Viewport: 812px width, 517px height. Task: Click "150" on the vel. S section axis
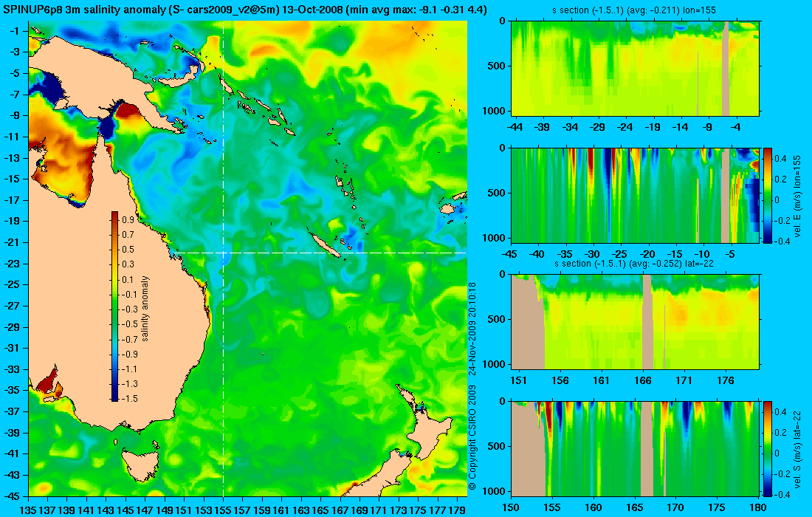pyautogui.click(x=511, y=507)
